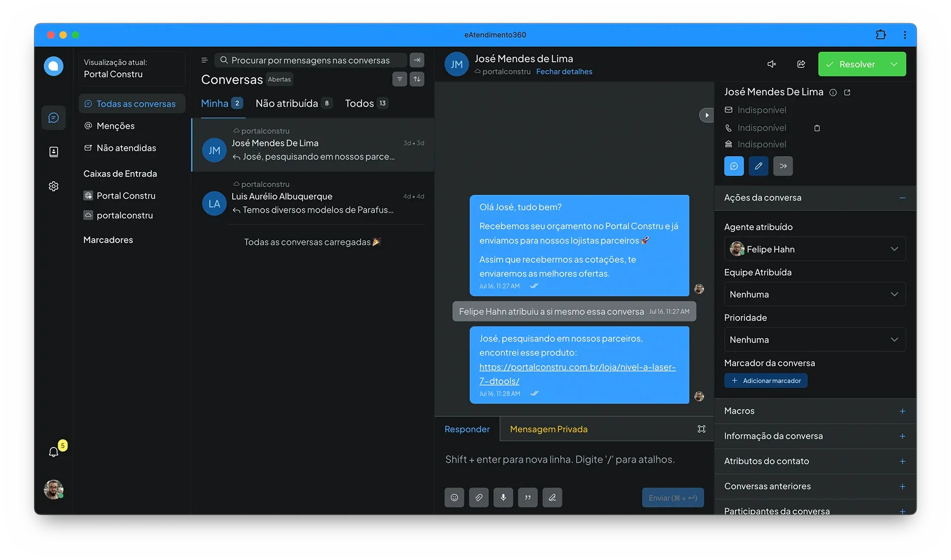Click the message search input field
The image size is (951, 560).
click(x=311, y=60)
